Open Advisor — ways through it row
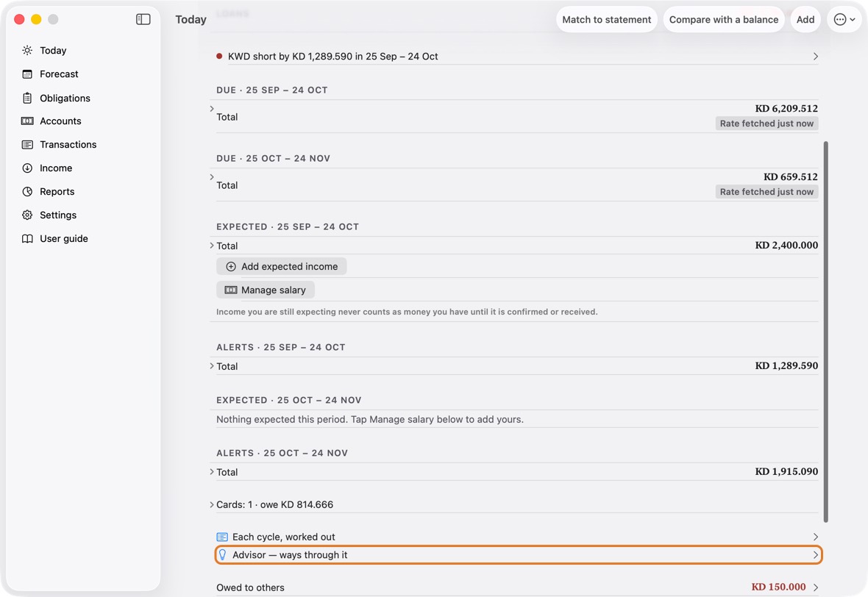The height and width of the screenshot is (597, 868). pyautogui.click(x=518, y=555)
